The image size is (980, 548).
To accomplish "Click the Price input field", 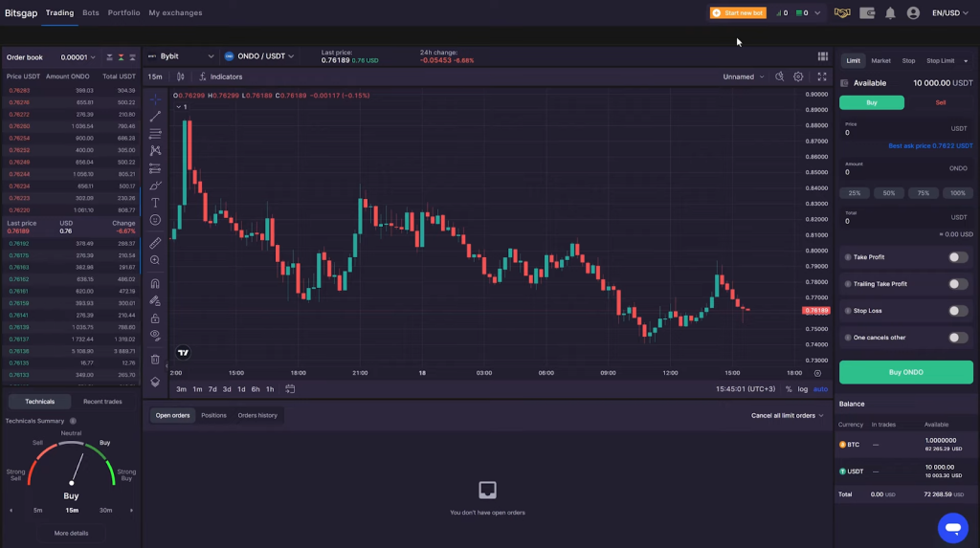I will tap(904, 133).
